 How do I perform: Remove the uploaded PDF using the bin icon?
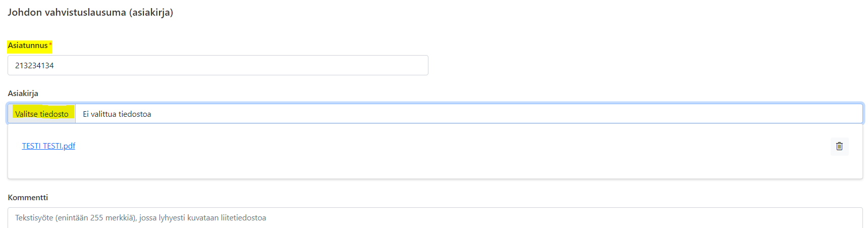point(839,146)
